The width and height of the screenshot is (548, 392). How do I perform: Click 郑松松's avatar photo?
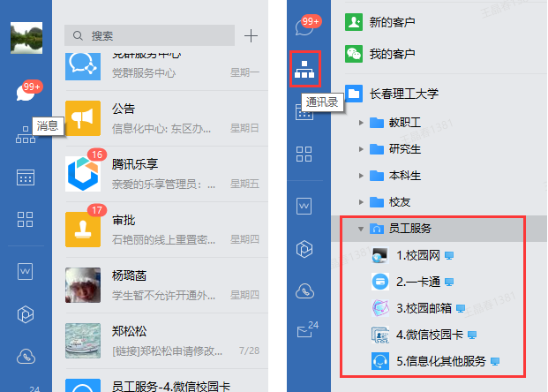click(83, 341)
